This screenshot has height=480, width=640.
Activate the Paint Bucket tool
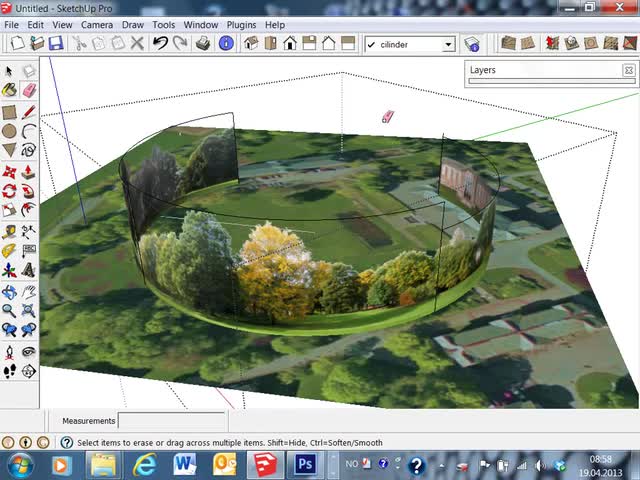[9, 90]
